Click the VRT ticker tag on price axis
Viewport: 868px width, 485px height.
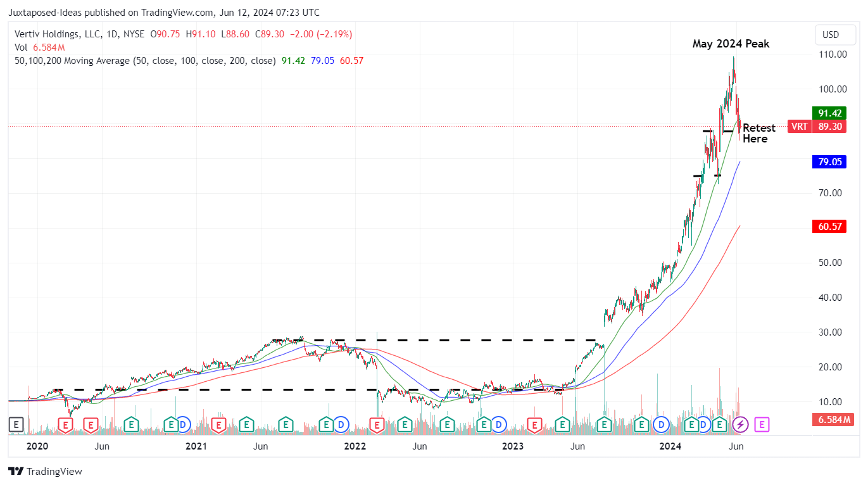pyautogui.click(x=799, y=126)
